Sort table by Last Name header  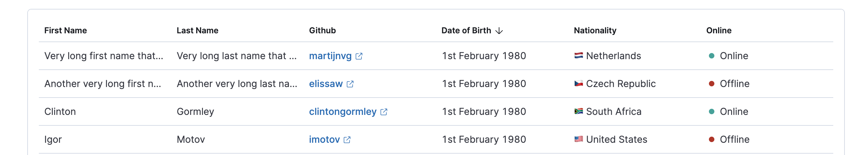pos(197,31)
